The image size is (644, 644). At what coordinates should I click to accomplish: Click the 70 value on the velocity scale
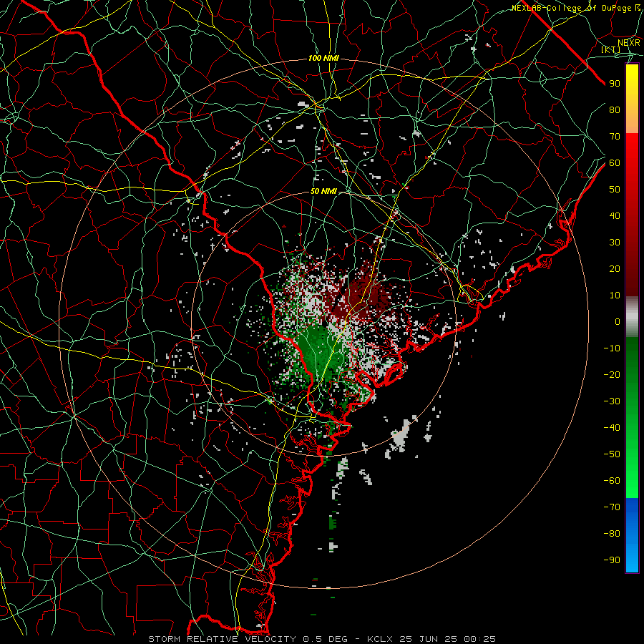pos(615,137)
